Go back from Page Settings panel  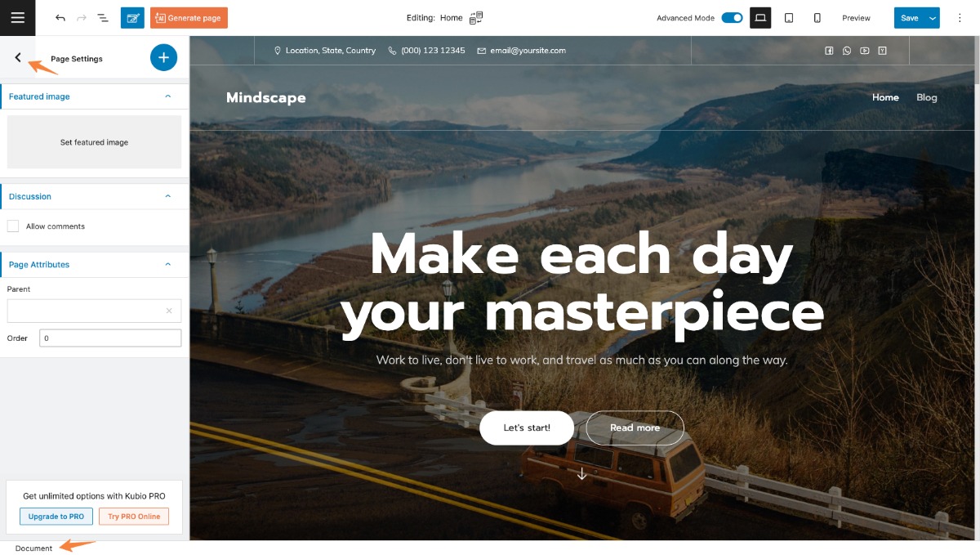[18, 57]
